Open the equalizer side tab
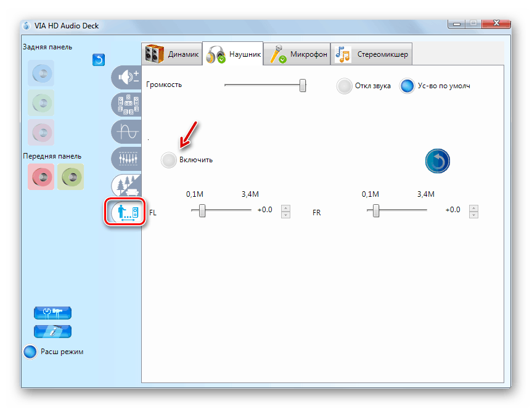This screenshot has width=532, height=409. [126, 159]
